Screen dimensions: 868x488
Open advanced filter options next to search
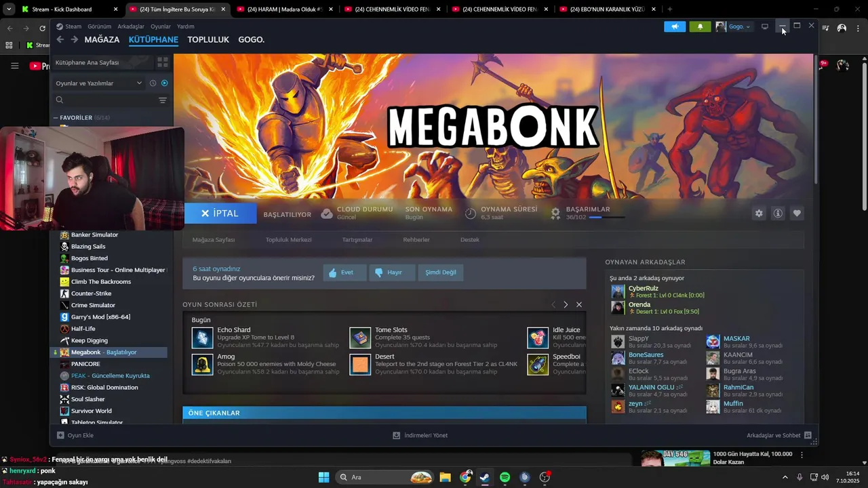coord(163,100)
